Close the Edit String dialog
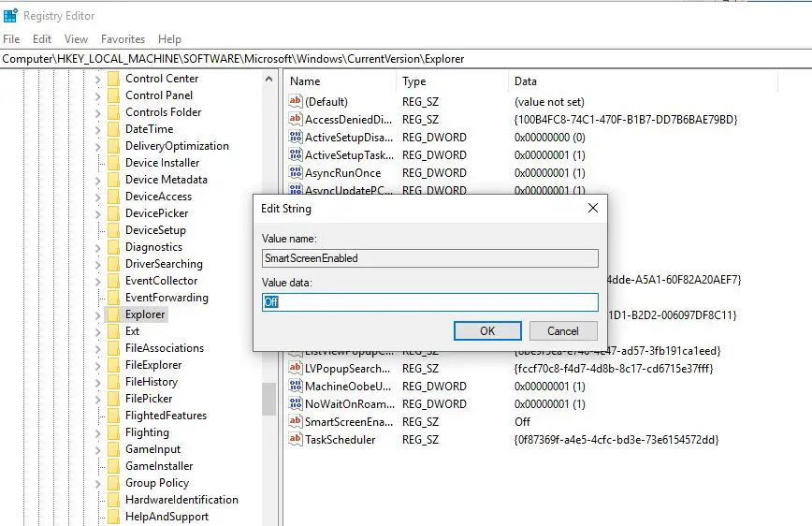Image resolution: width=812 pixels, height=526 pixels. point(593,209)
